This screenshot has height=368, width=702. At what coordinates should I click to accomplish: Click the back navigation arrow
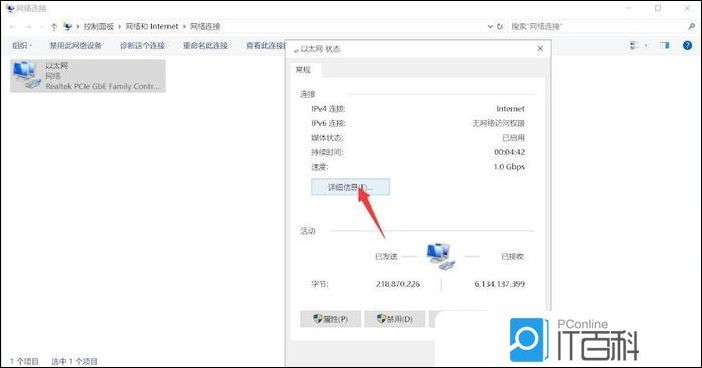pyautogui.click(x=13, y=27)
